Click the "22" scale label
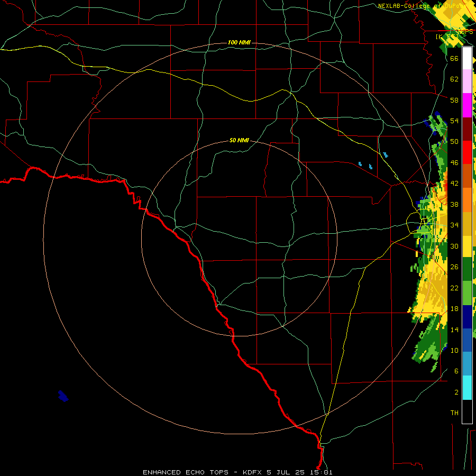 tap(454, 288)
